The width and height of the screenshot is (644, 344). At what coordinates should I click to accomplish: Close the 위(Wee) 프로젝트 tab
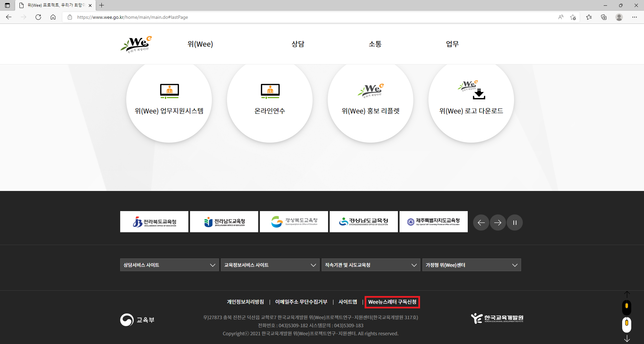(90, 5)
